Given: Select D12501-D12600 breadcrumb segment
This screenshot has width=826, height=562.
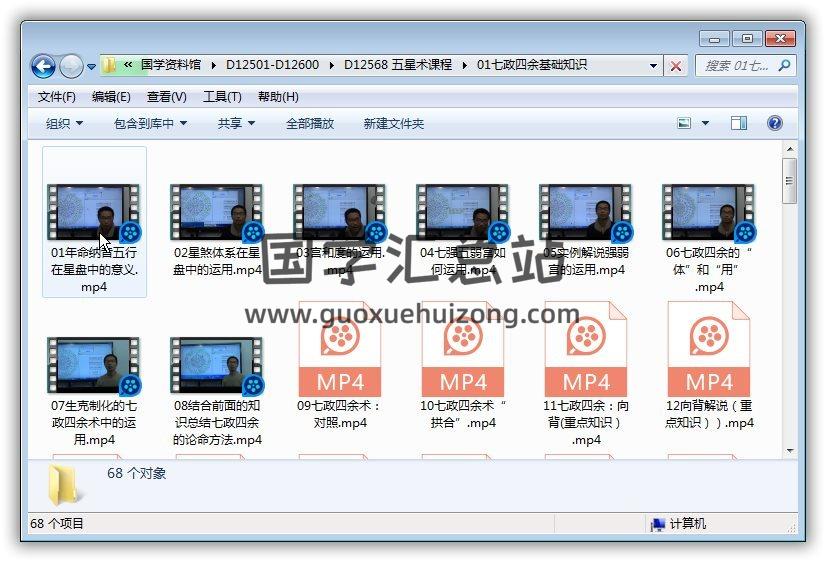Looking at the screenshot, I should (x=272, y=65).
